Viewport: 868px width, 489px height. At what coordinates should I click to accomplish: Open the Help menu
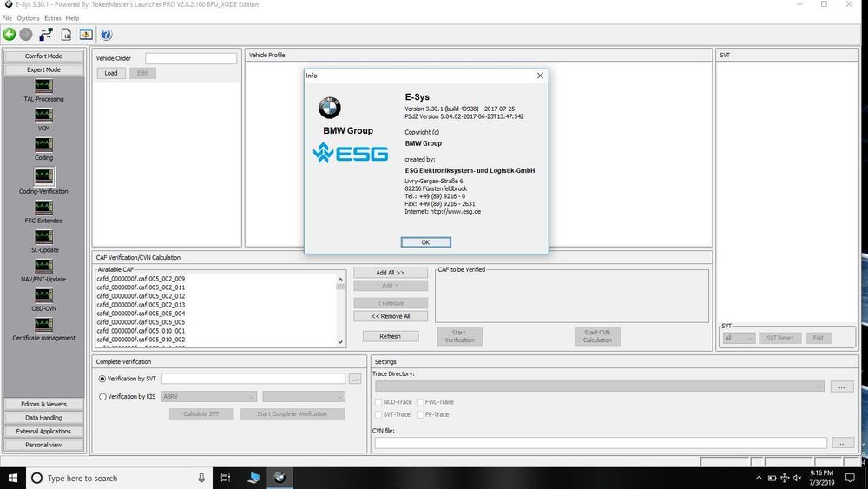(x=72, y=17)
